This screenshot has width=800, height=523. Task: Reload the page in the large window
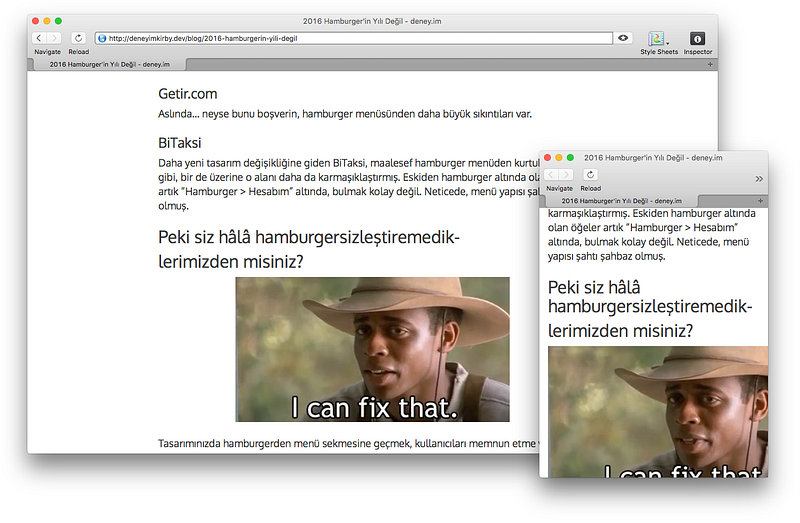(78, 38)
